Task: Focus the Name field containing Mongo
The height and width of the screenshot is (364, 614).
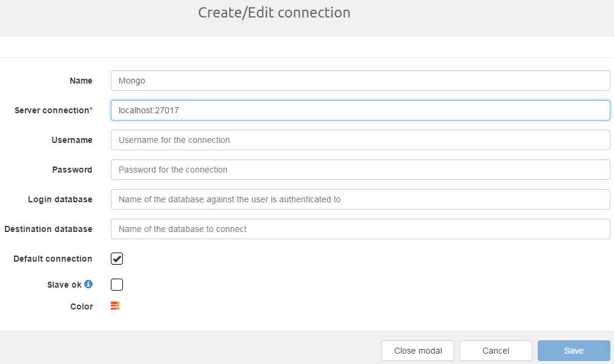Action: pos(360,81)
